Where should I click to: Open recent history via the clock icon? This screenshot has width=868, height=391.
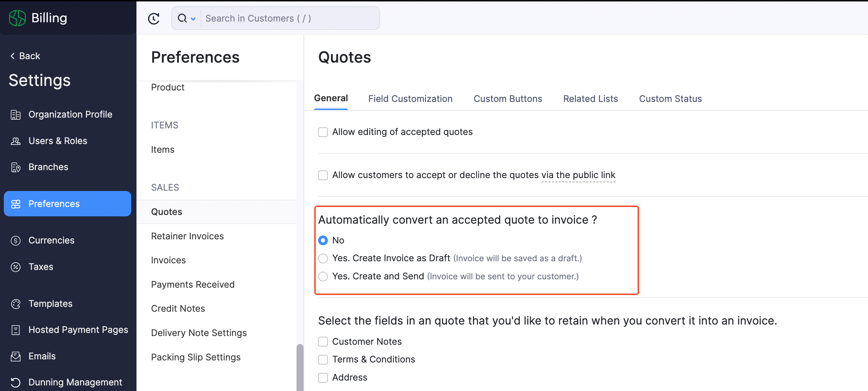point(154,18)
